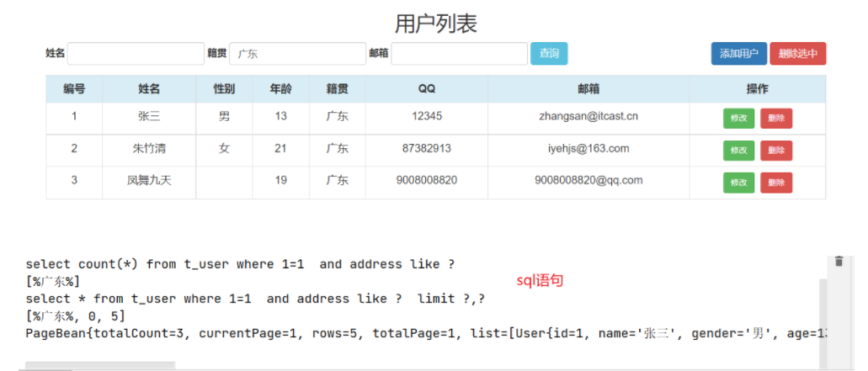Screen dimensions: 868x371
Task: Click email iyehjs@163.com
Action: pos(588,148)
